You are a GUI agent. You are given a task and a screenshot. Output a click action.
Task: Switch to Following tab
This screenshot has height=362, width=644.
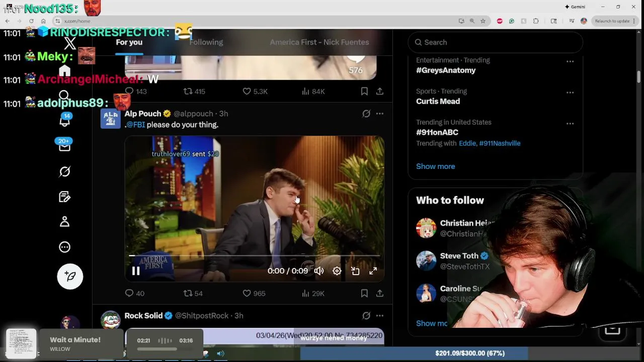click(206, 42)
